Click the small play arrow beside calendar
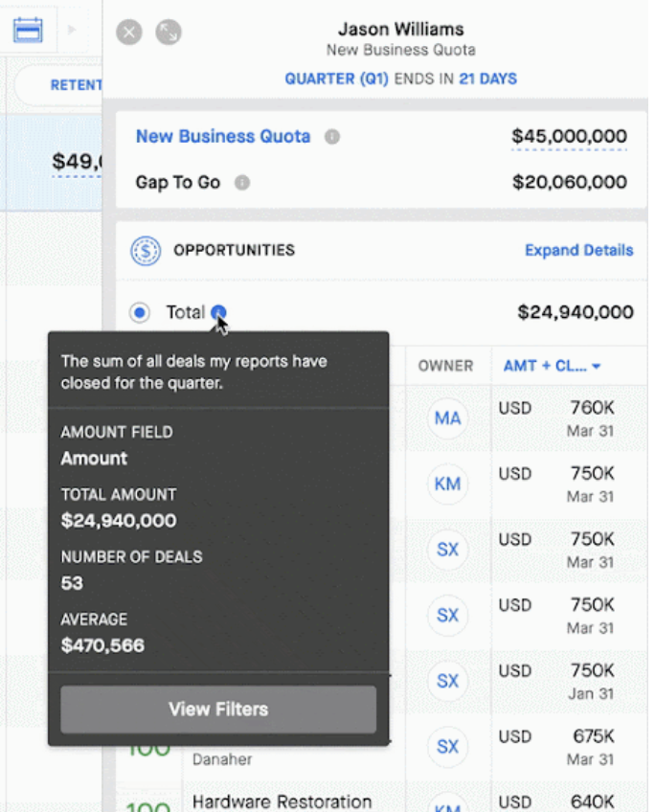 (72, 30)
